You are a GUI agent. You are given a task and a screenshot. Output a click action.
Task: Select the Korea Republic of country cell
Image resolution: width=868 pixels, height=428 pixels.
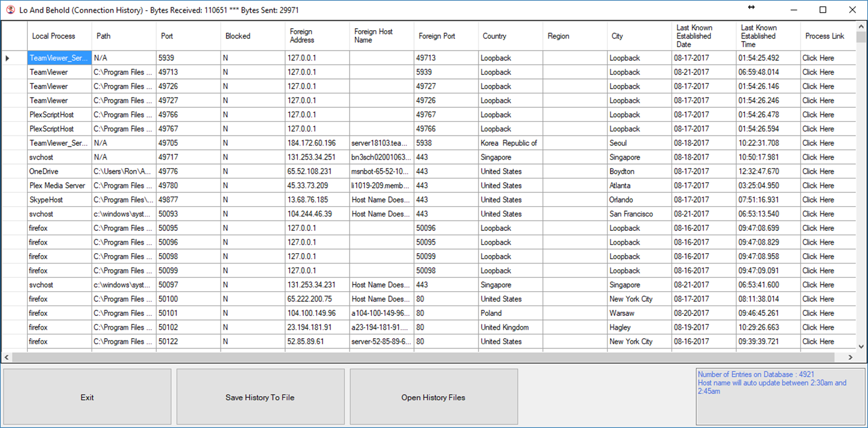click(x=511, y=143)
